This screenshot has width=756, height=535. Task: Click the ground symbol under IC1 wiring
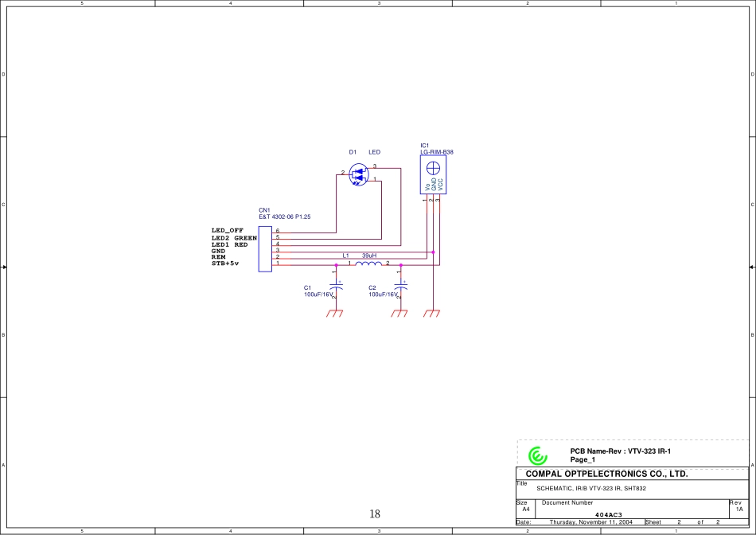pos(431,314)
